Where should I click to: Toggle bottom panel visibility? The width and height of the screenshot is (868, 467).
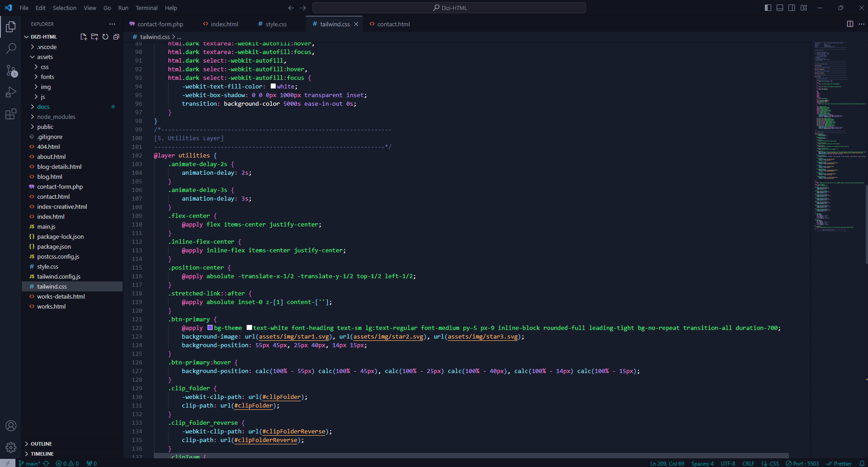[x=780, y=8]
